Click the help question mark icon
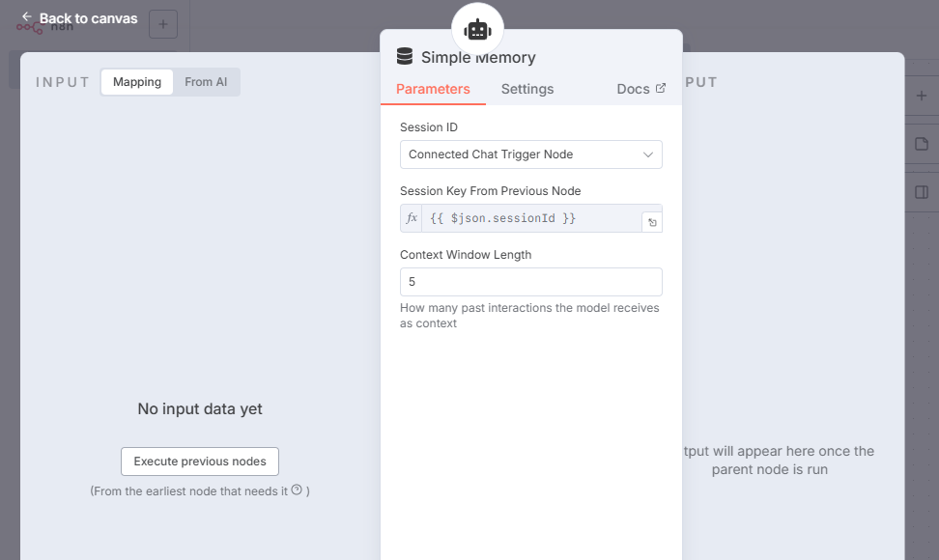This screenshot has height=560, width=939. [x=297, y=490]
